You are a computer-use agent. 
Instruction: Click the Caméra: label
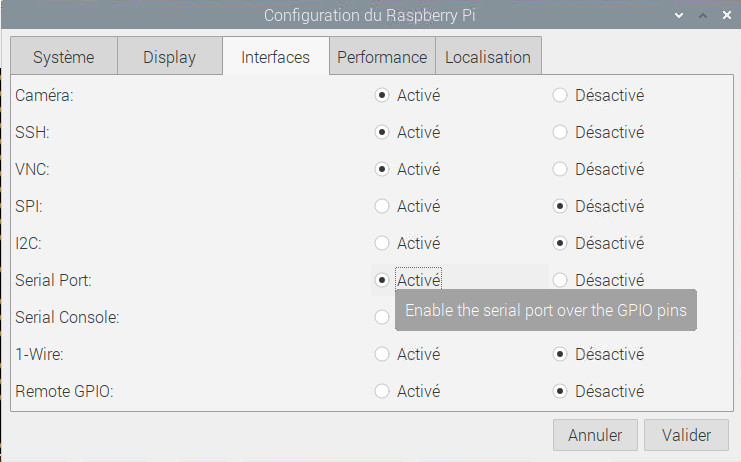pos(44,95)
